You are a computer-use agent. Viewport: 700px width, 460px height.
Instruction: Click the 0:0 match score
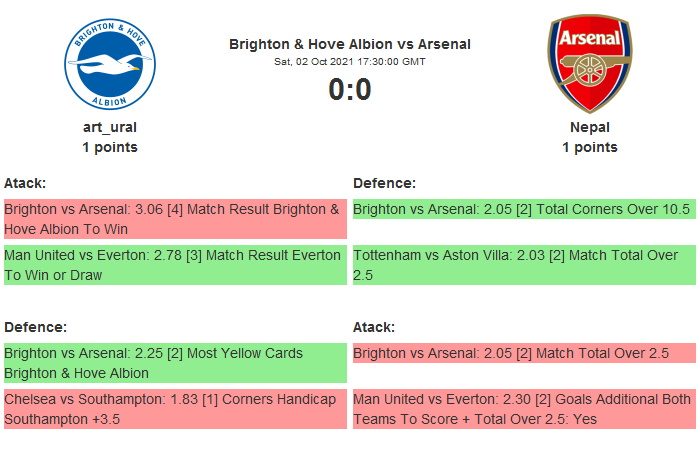click(x=350, y=90)
